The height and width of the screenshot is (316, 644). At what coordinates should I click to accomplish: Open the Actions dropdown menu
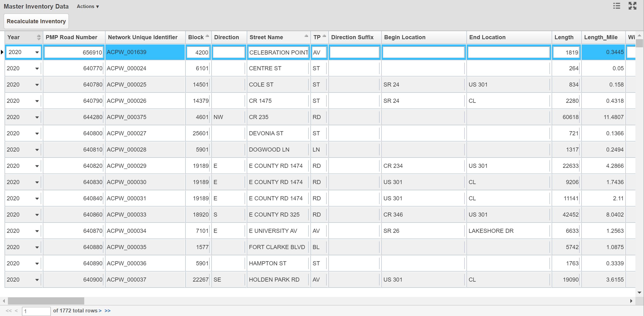[x=88, y=6]
